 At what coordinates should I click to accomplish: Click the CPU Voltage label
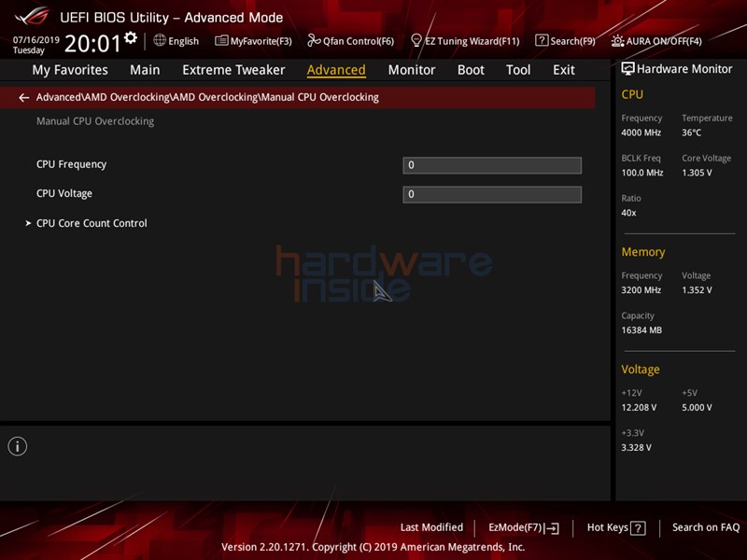pyautogui.click(x=64, y=193)
